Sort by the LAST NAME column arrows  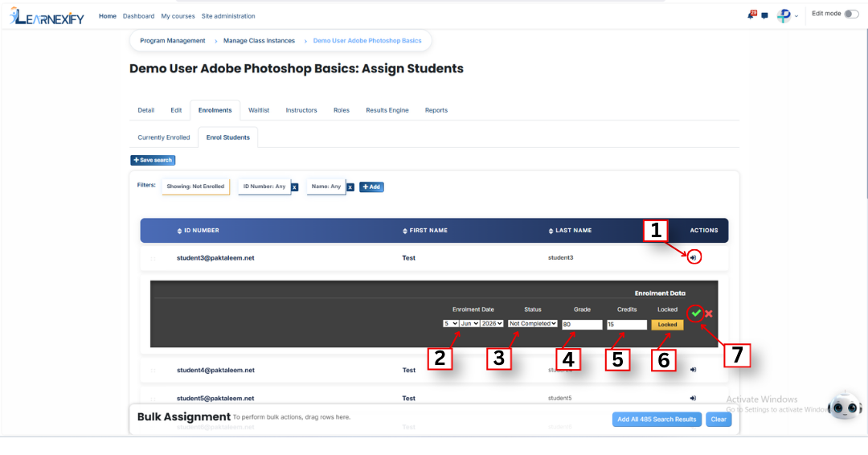(551, 231)
